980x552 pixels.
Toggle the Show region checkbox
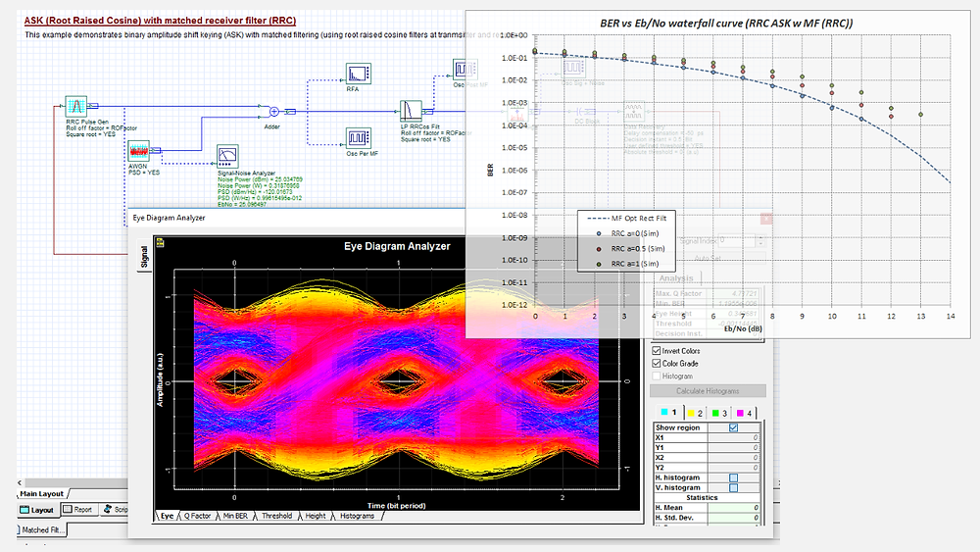click(x=734, y=427)
